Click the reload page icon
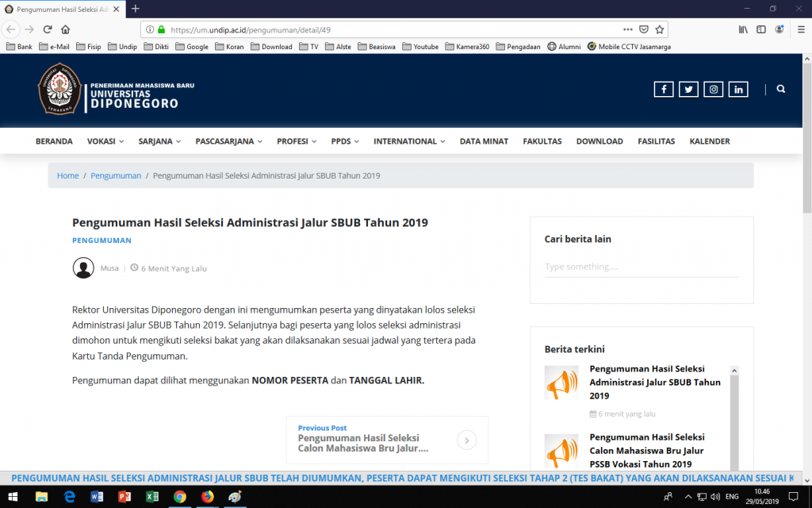 point(48,29)
